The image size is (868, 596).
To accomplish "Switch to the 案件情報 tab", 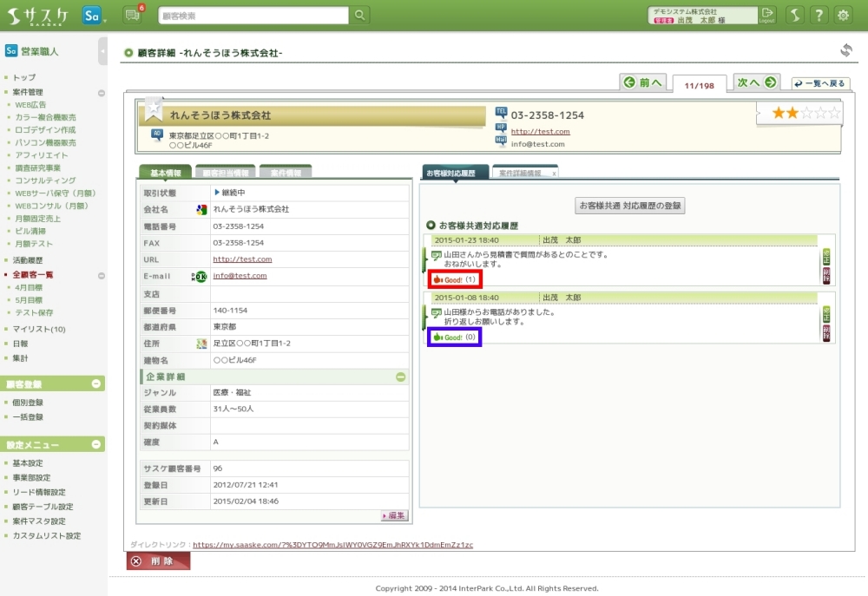I will tap(285, 173).
